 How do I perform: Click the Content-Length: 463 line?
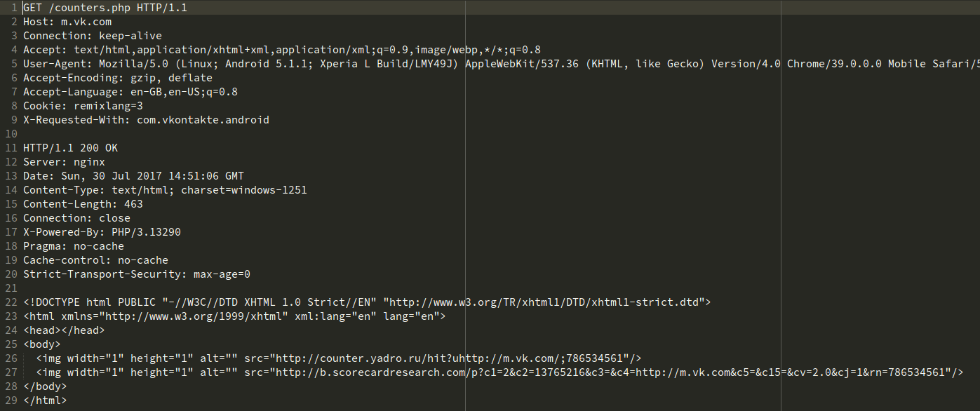click(x=83, y=204)
